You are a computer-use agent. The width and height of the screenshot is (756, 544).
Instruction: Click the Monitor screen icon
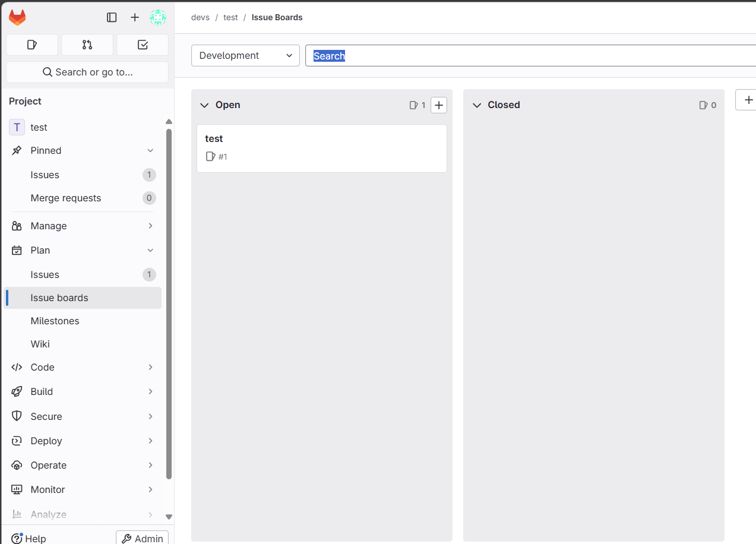pos(17,489)
